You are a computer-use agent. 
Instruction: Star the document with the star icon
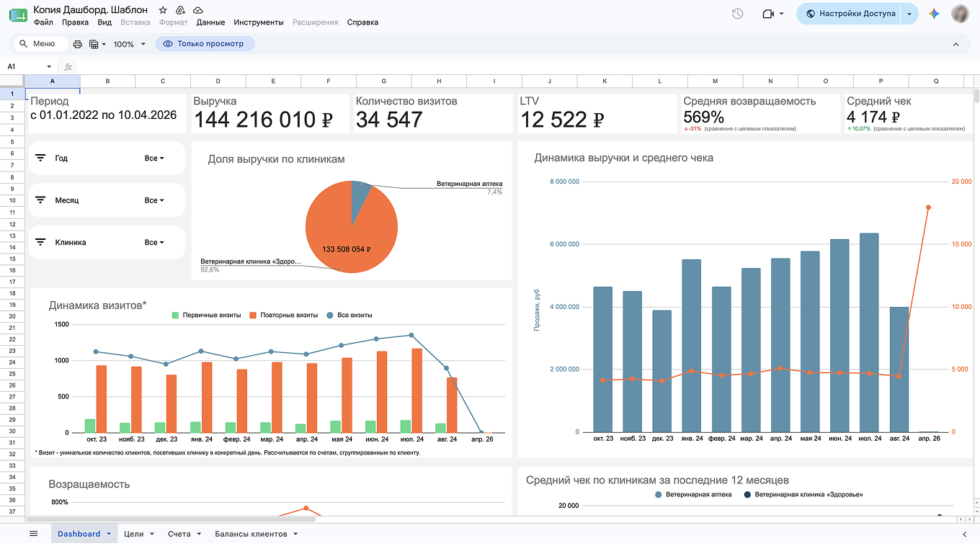163,10
